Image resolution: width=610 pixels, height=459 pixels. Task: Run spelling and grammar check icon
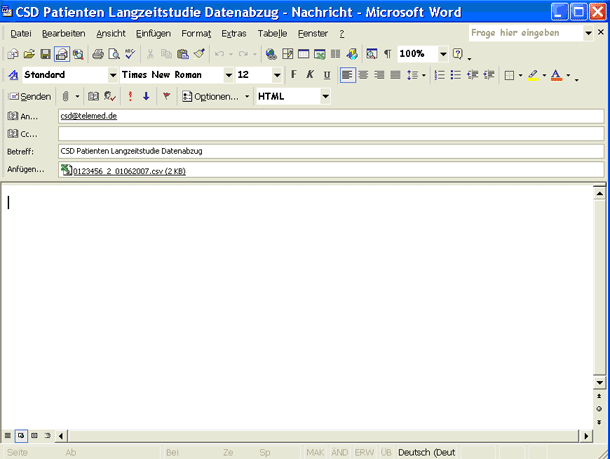[130, 54]
